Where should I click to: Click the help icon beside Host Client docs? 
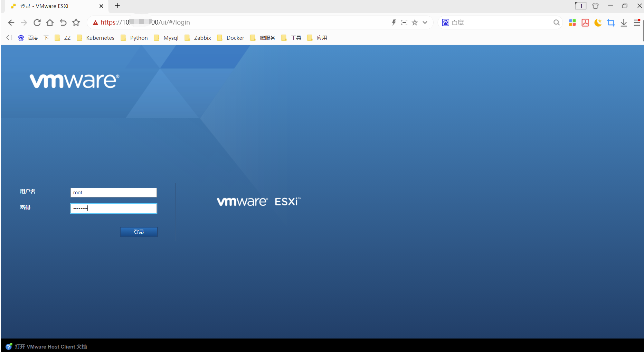coord(9,346)
